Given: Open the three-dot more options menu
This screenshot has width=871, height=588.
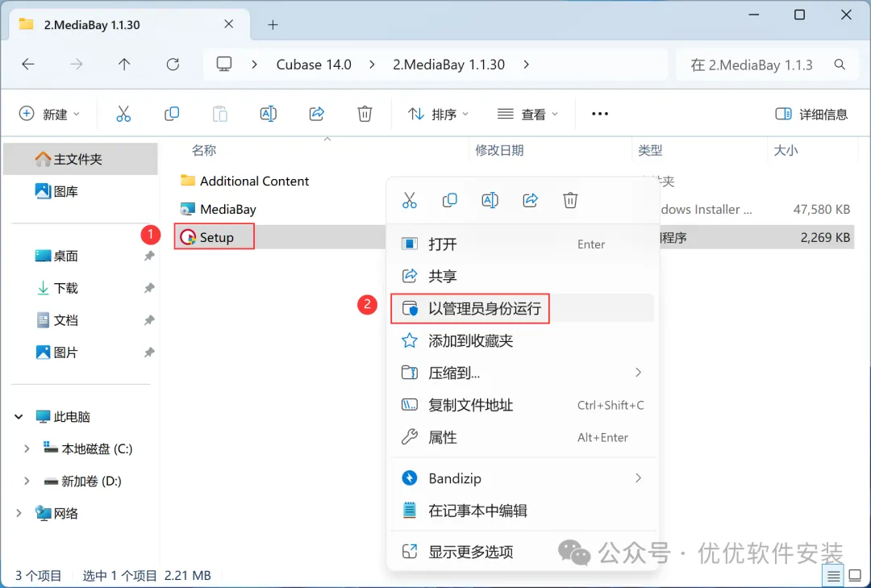Looking at the screenshot, I should click(x=600, y=114).
